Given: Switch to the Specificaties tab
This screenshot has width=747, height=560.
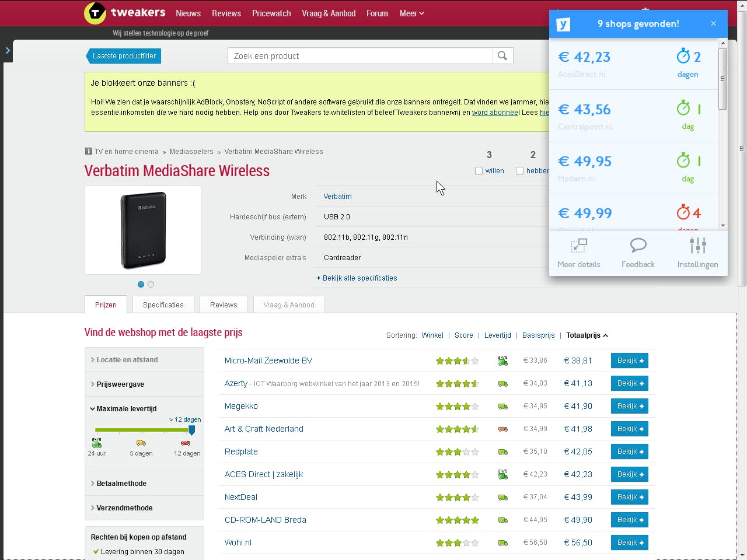Looking at the screenshot, I should click(163, 304).
